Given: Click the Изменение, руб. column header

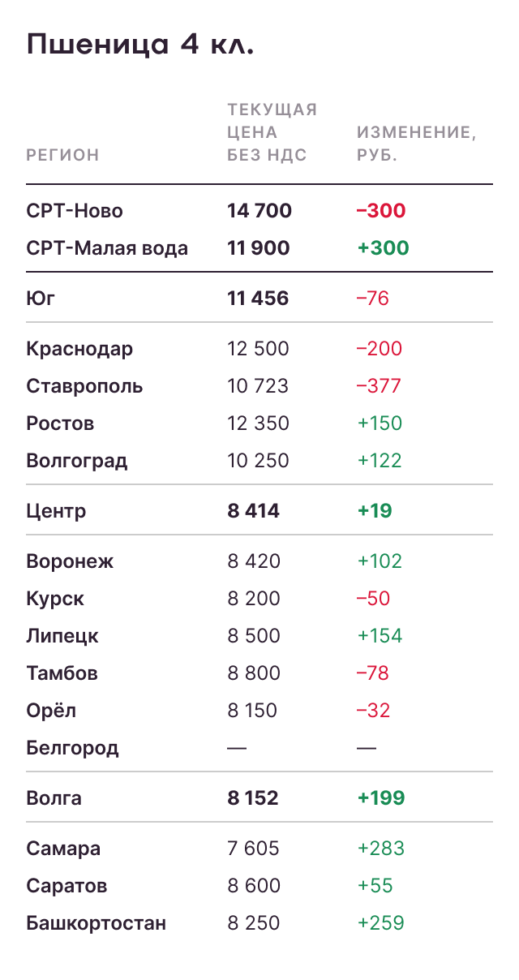Looking at the screenshot, I should point(416,144).
